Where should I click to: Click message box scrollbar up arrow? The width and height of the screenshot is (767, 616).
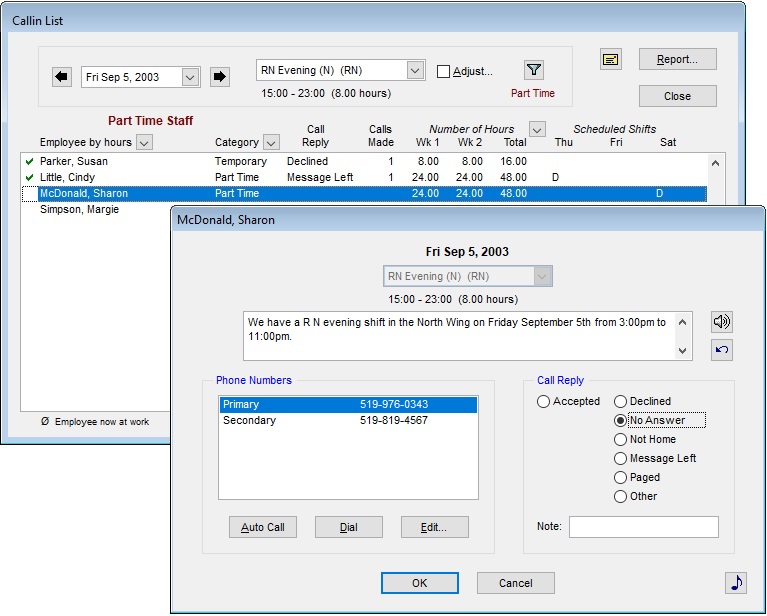[683, 322]
